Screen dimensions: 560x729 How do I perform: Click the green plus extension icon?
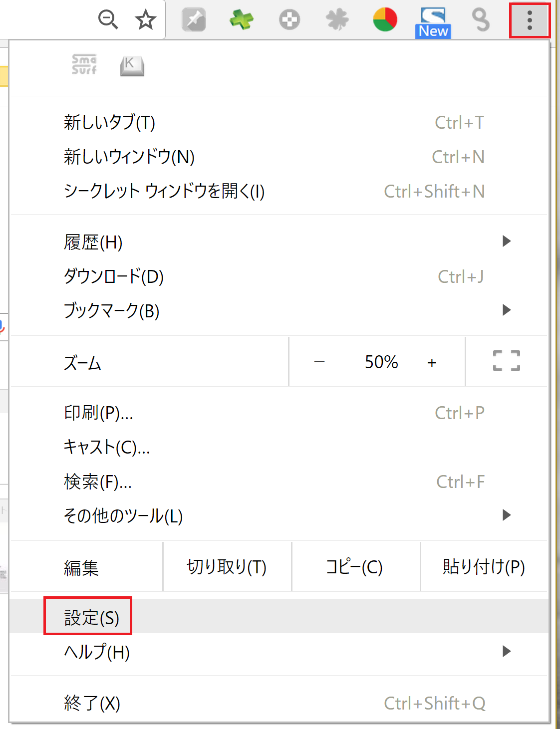(x=242, y=20)
